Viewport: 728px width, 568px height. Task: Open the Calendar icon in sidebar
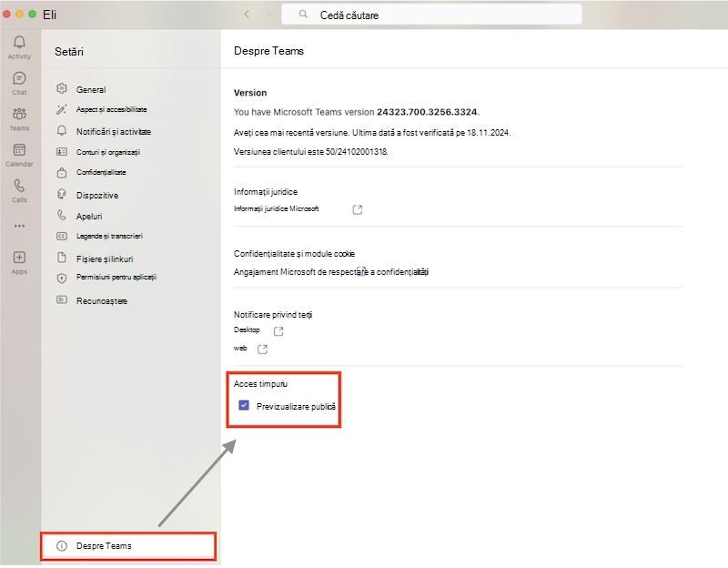[19, 149]
